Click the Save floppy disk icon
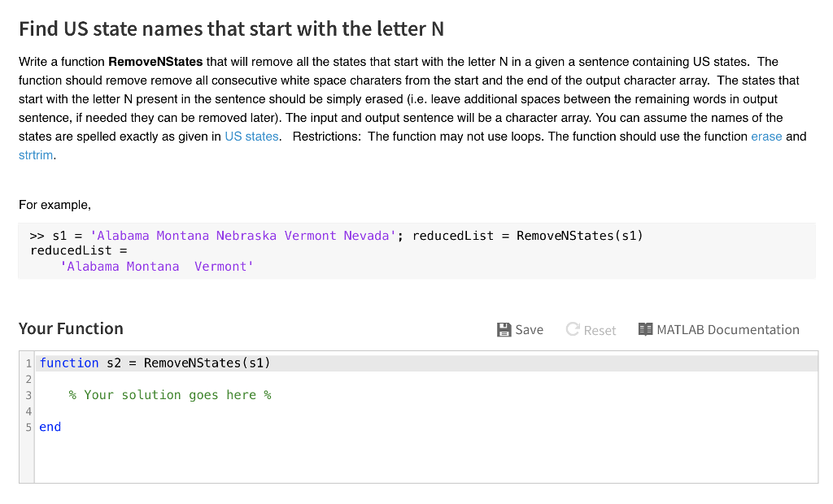833x504 pixels. pos(505,329)
